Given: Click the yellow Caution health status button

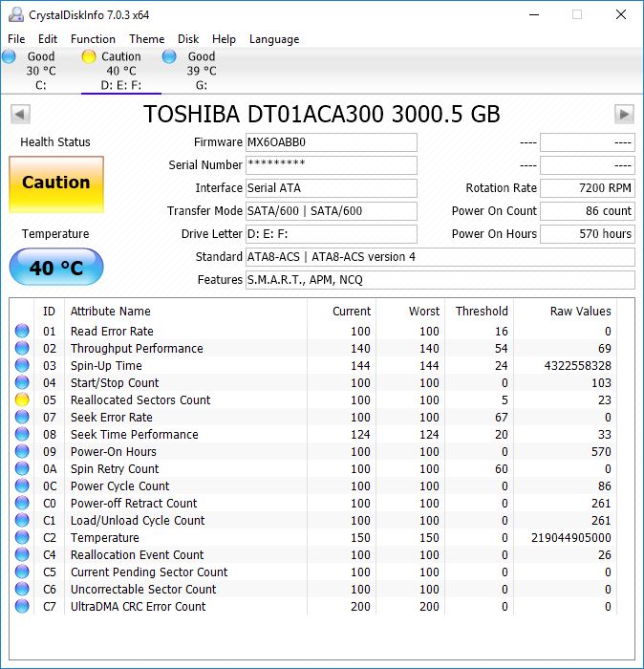Looking at the screenshot, I should (x=56, y=183).
